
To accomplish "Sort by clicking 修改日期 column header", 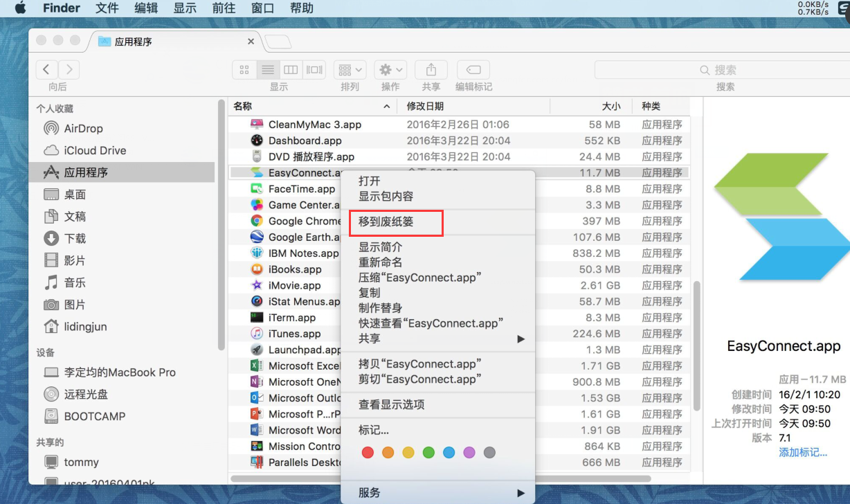I will click(x=425, y=106).
